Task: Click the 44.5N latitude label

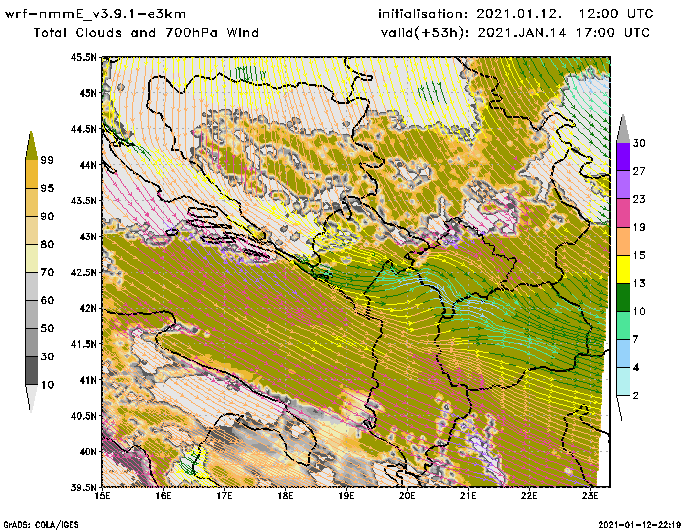Action: (x=83, y=129)
